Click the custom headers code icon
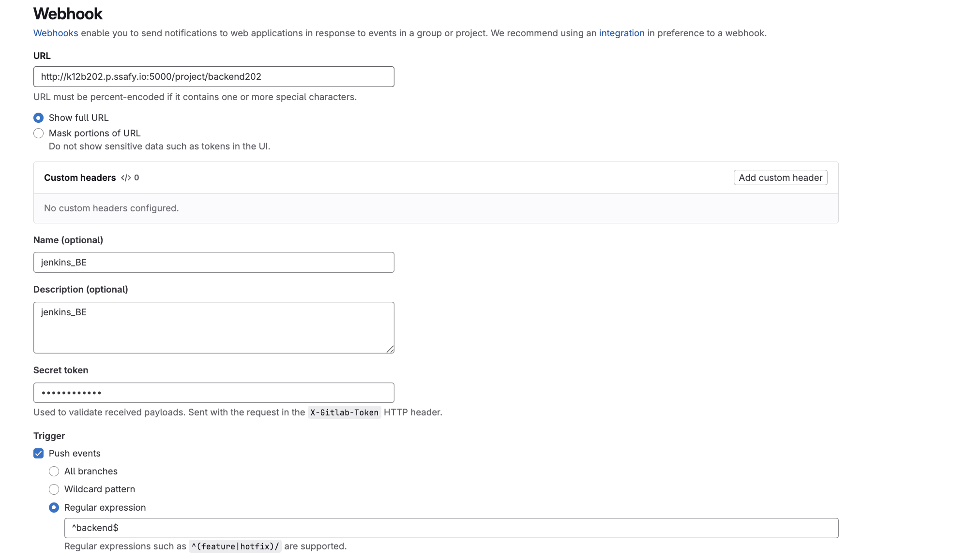Screen dimensions: 968x560 tap(126, 177)
